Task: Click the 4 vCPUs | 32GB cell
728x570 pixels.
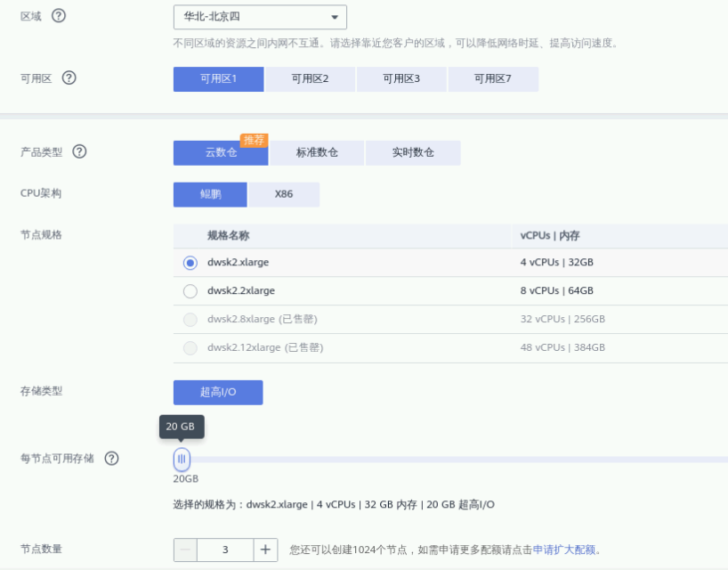Action: pos(556,263)
